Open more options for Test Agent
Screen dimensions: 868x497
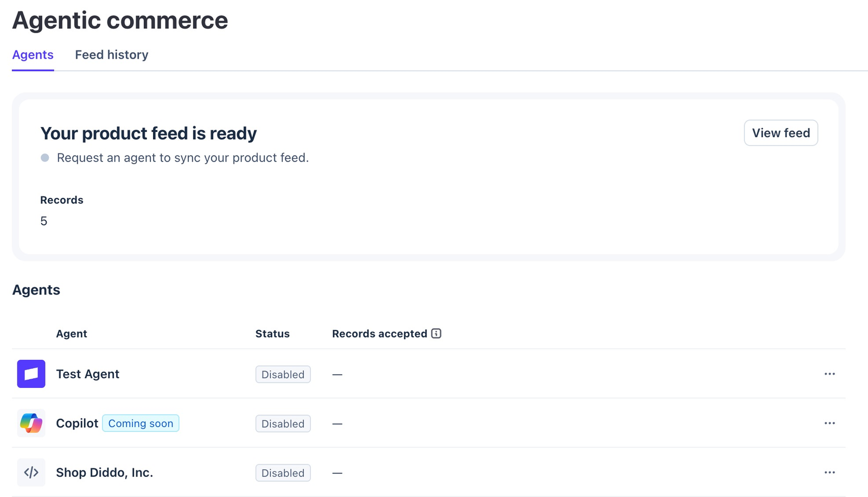click(829, 374)
